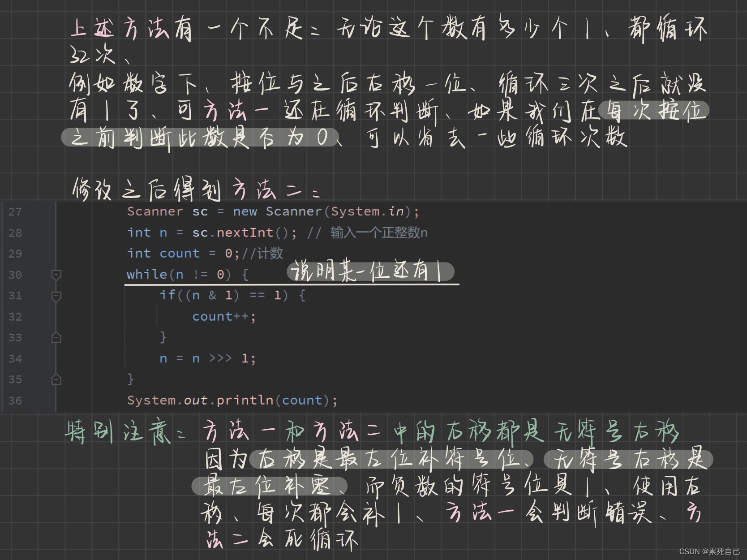Click line number 27 in the gutter
This screenshot has height=560, width=747.
(x=15, y=212)
